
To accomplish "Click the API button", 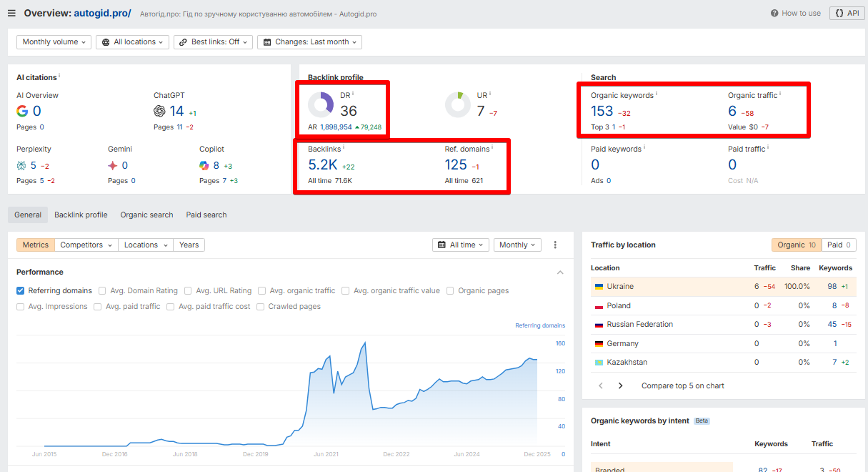I will (847, 14).
